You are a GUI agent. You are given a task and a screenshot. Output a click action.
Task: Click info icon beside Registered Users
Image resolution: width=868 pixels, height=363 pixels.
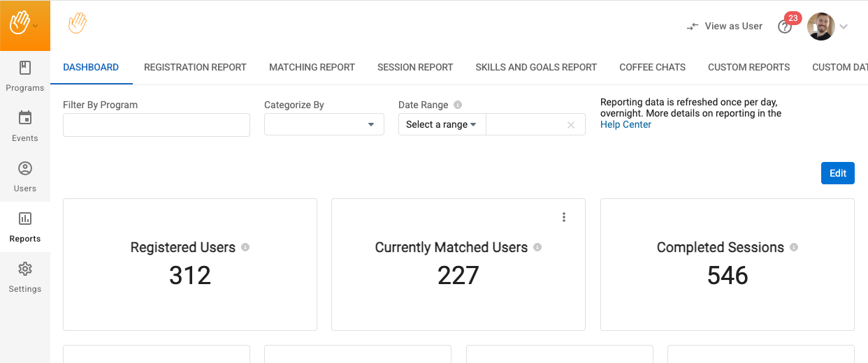pyautogui.click(x=245, y=247)
